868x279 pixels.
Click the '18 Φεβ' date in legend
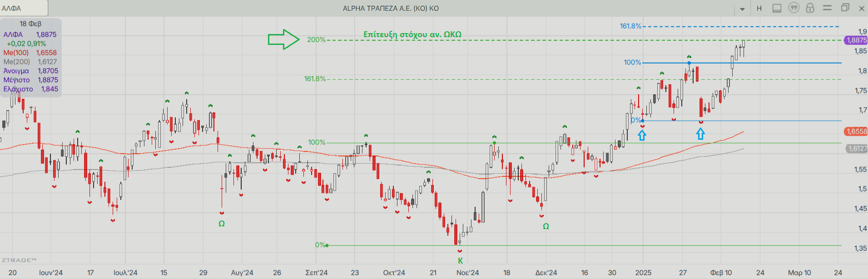[30, 24]
